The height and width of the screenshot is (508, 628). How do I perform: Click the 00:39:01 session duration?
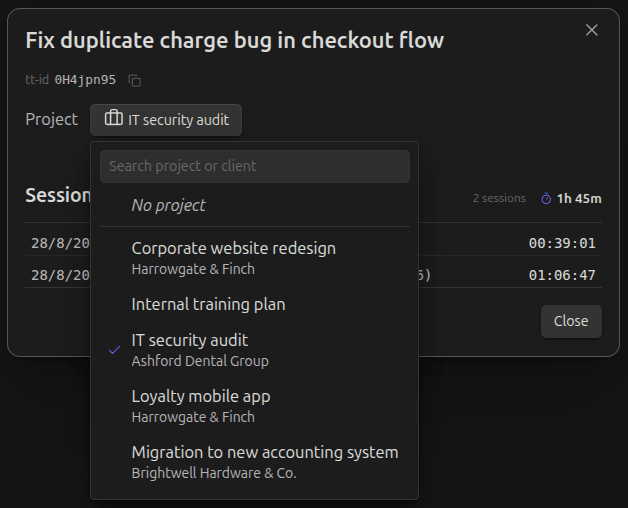[x=562, y=243]
